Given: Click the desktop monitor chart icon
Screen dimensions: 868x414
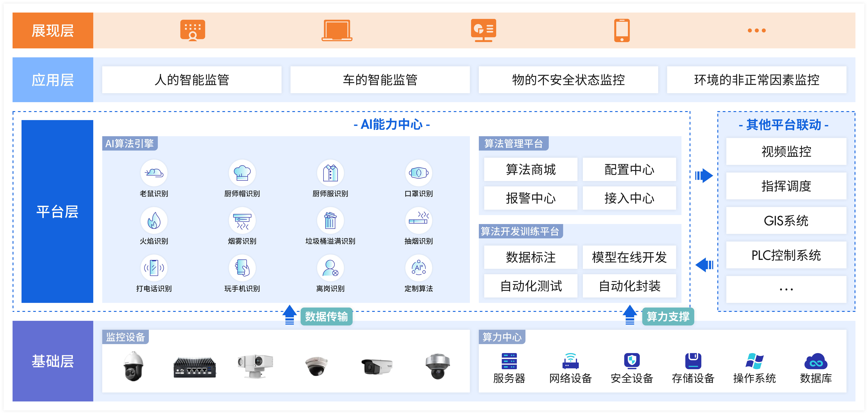Looking at the screenshot, I should (484, 30).
